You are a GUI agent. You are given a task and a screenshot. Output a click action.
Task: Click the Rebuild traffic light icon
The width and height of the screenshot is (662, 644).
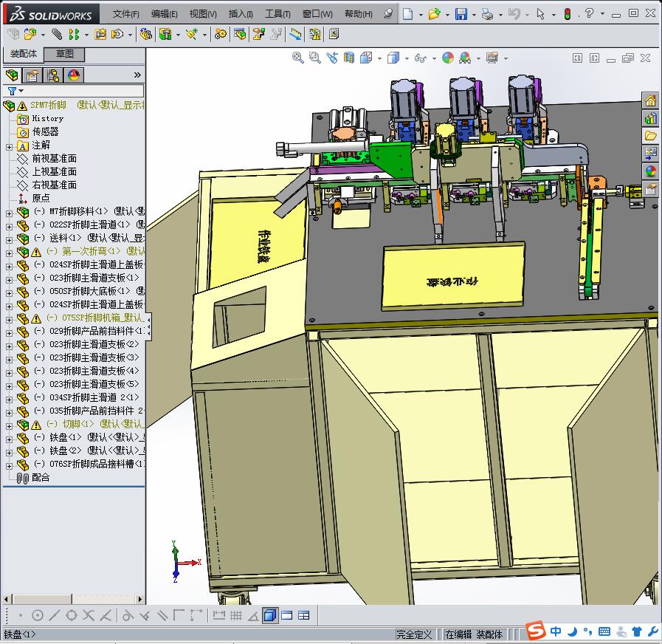567,14
